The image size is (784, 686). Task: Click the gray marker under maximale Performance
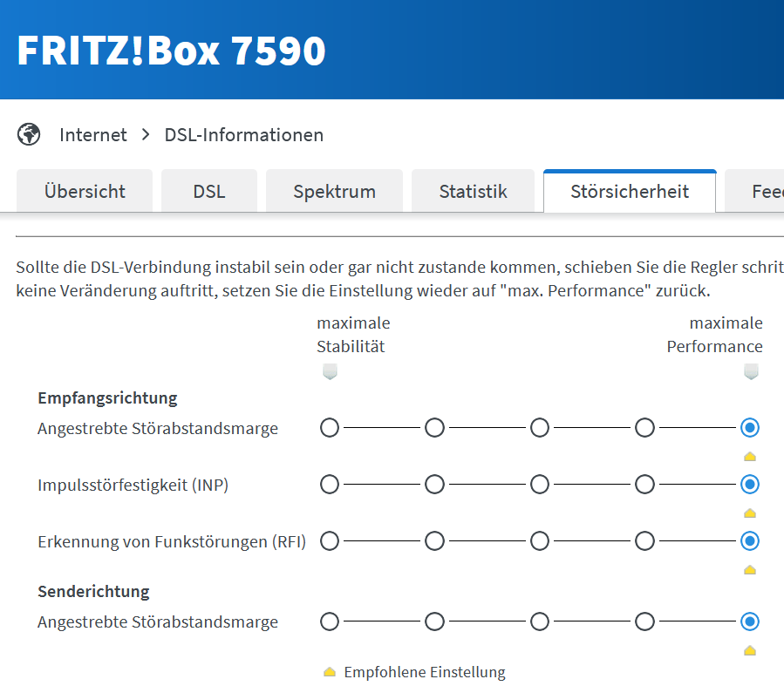coord(751,371)
